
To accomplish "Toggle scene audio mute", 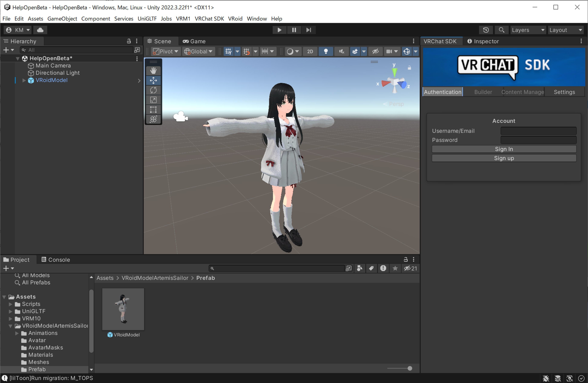I will pos(341,51).
